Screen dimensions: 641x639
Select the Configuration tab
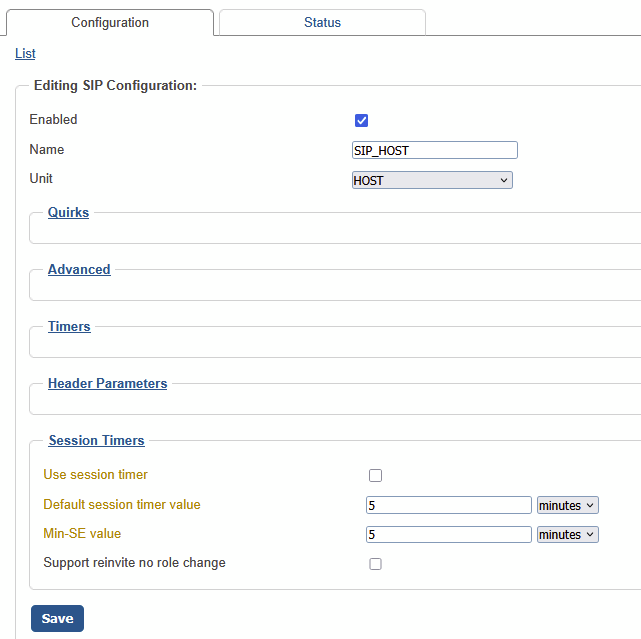tap(110, 22)
